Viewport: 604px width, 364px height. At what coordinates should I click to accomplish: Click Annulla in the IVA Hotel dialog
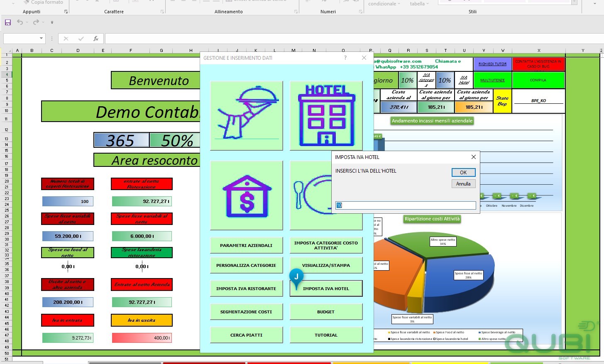point(463,184)
